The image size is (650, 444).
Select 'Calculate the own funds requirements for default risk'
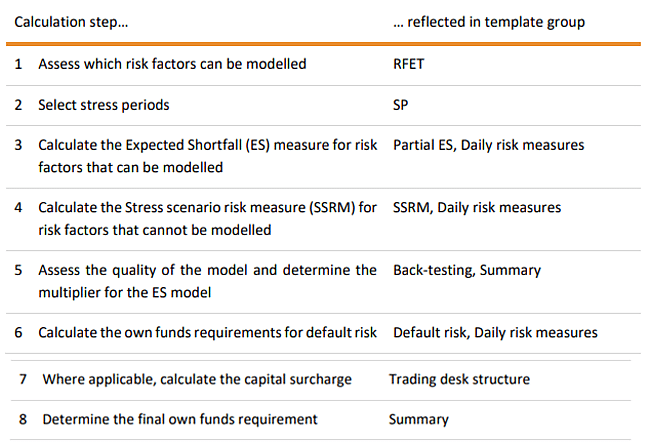(207, 333)
